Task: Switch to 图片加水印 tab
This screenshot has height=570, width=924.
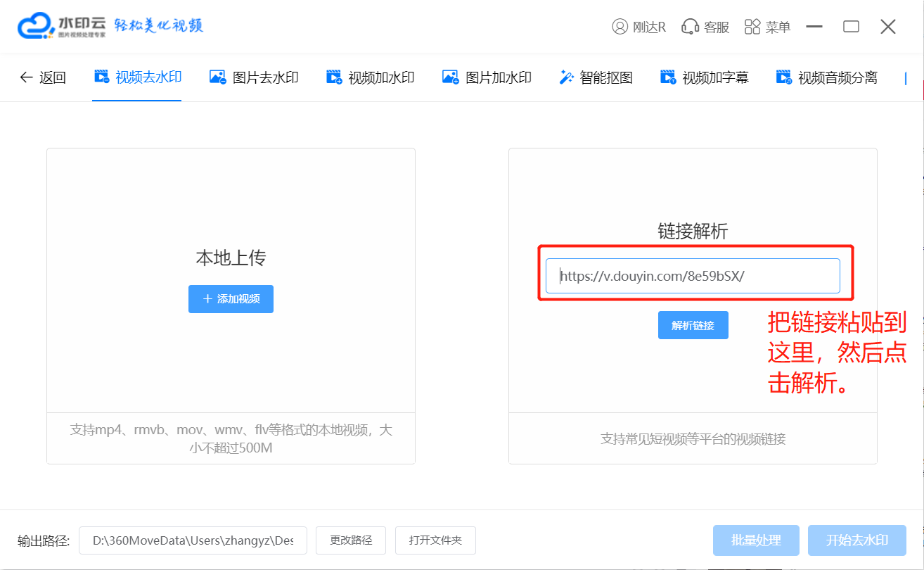Action: point(487,77)
